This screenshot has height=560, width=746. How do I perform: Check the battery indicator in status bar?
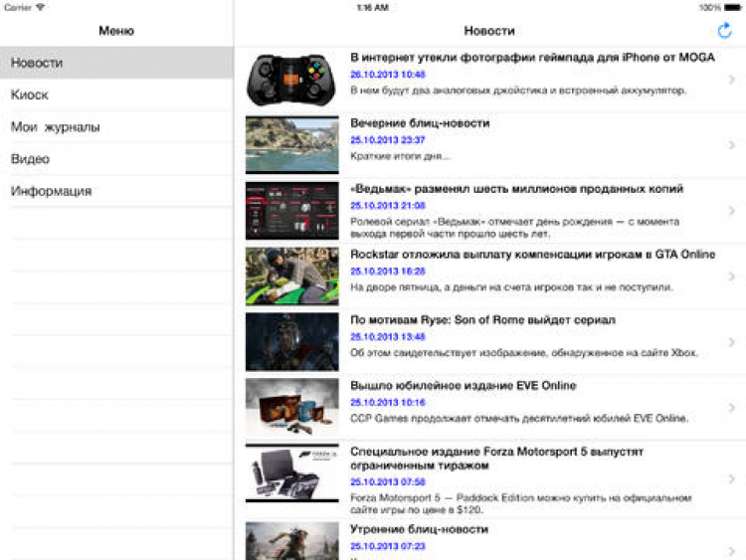coord(732,8)
